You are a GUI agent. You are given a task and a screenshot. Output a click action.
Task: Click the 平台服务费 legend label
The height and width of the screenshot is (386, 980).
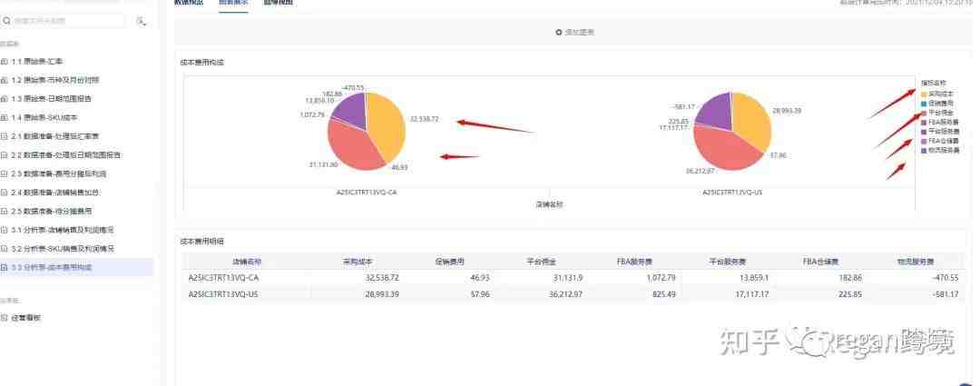[x=944, y=132]
